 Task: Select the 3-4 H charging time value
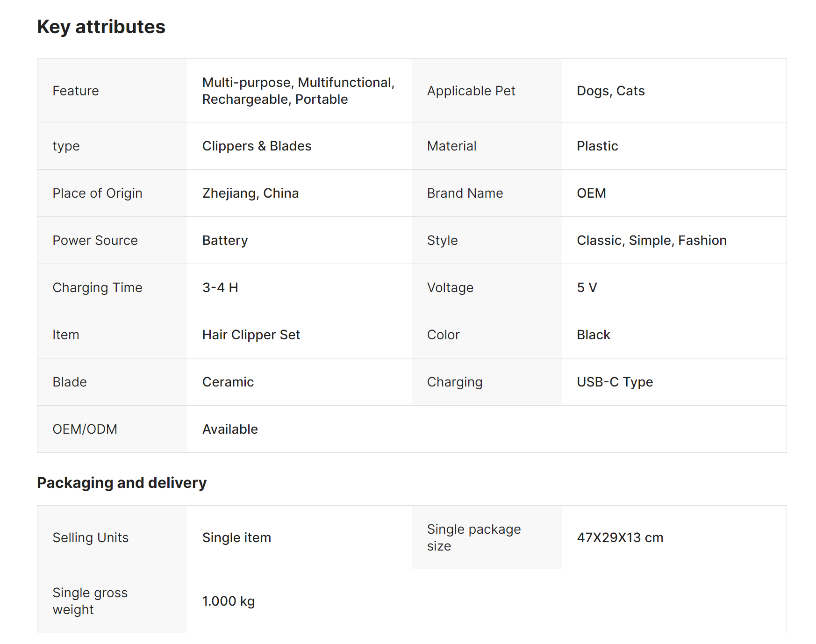(x=220, y=287)
